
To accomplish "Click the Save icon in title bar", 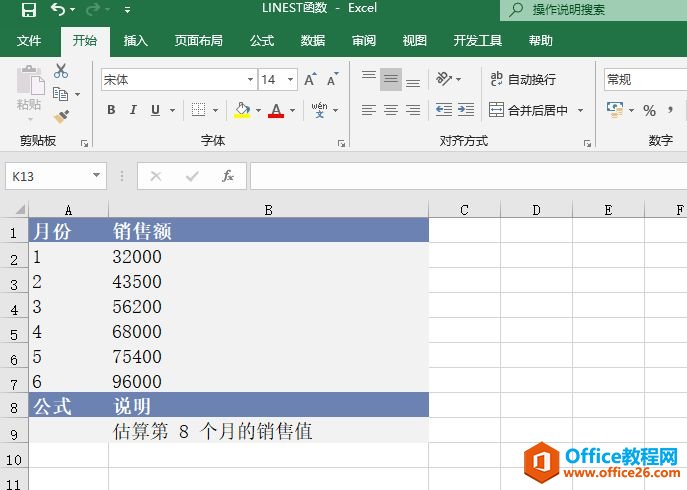I will [x=29, y=10].
